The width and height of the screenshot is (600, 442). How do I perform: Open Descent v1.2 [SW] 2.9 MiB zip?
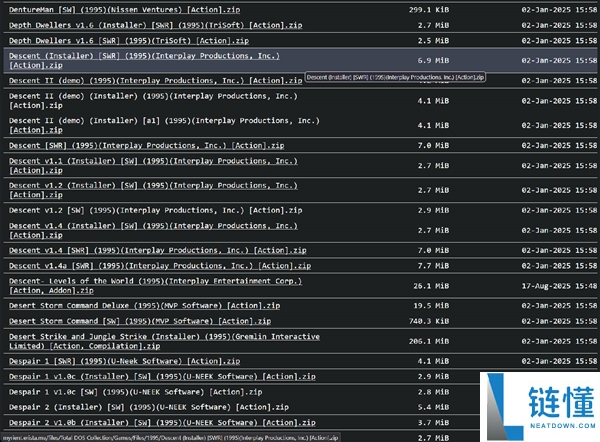point(155,210)
